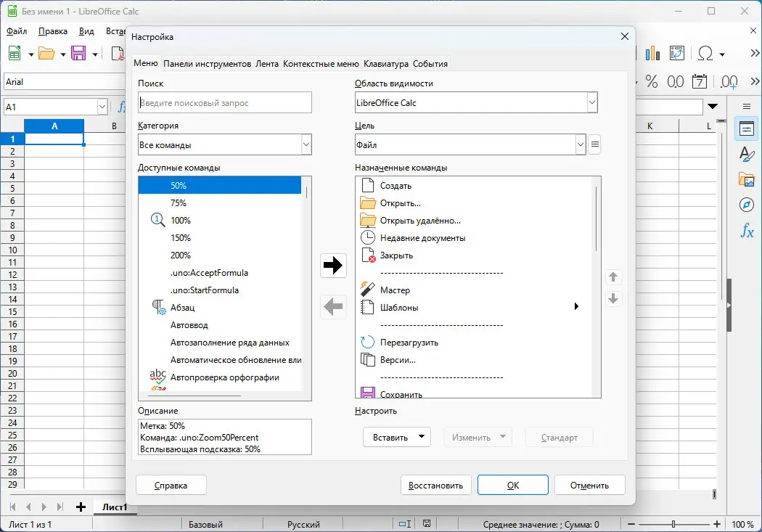Viewport: 762px width, 532px height.
Task: Open the dropdown arrow beside the Open icon
Action: tap(62, 54)
